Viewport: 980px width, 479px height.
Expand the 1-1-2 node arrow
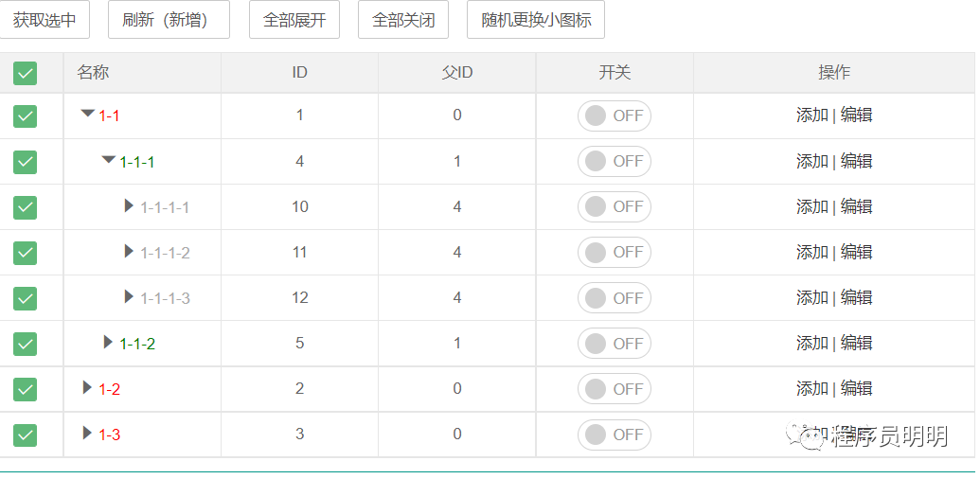point(108,343)
